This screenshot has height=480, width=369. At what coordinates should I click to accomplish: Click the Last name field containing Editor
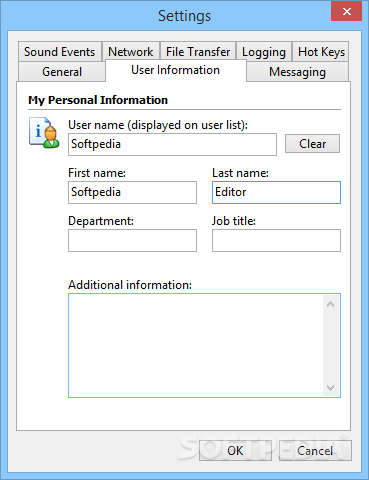click(x=276, y=192)
